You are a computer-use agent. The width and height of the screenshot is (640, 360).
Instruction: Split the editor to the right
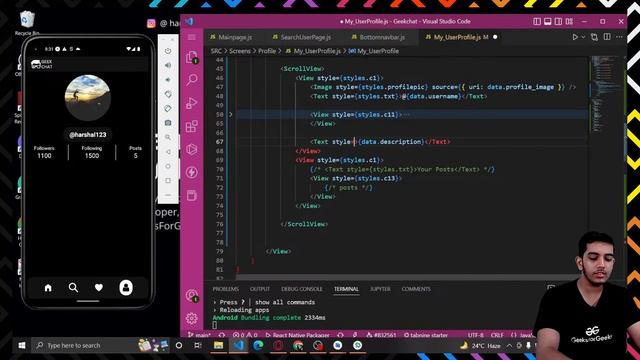coord(607,37)
